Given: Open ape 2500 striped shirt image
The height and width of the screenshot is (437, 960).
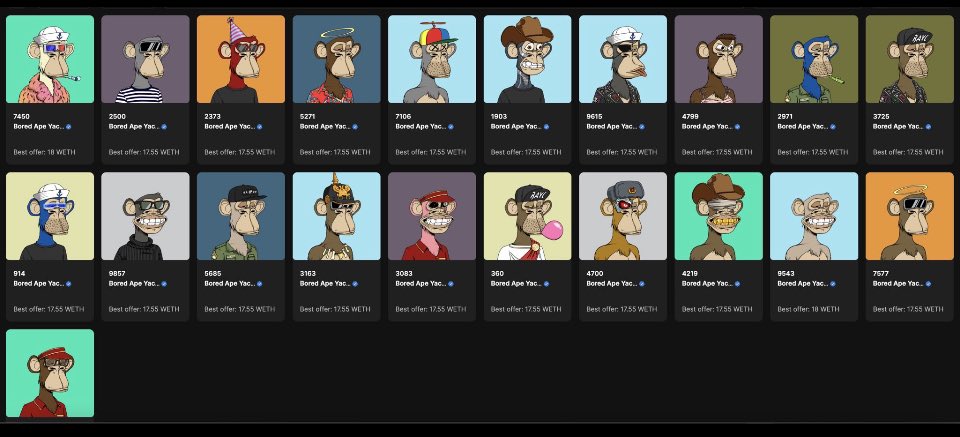Looking at the screenshot, I should (146, 59).
